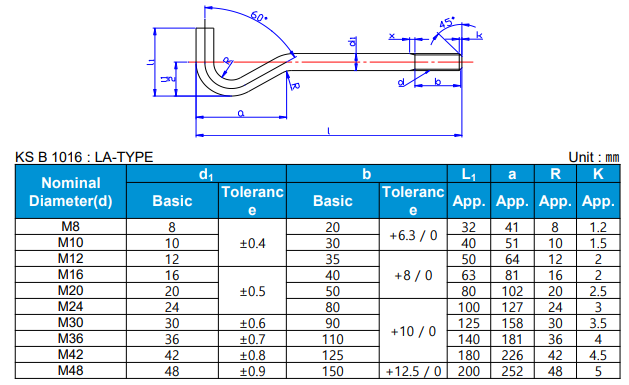Image resolution: width=629 pixels, height=385 pixels.
Task: Click the L1 value 140
Action: [469, 340]
